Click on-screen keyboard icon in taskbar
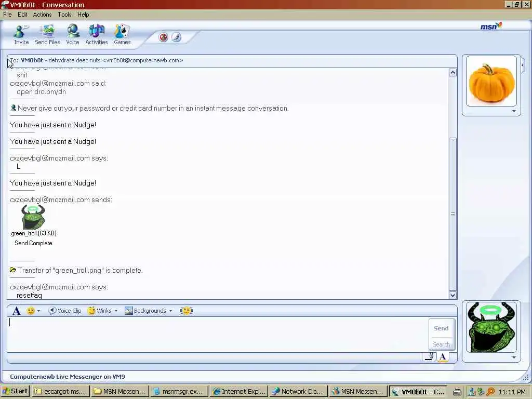 point(457,392)
